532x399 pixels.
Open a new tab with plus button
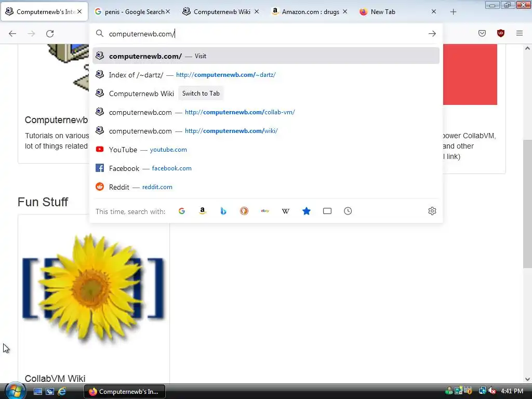[x=453, y=12]
